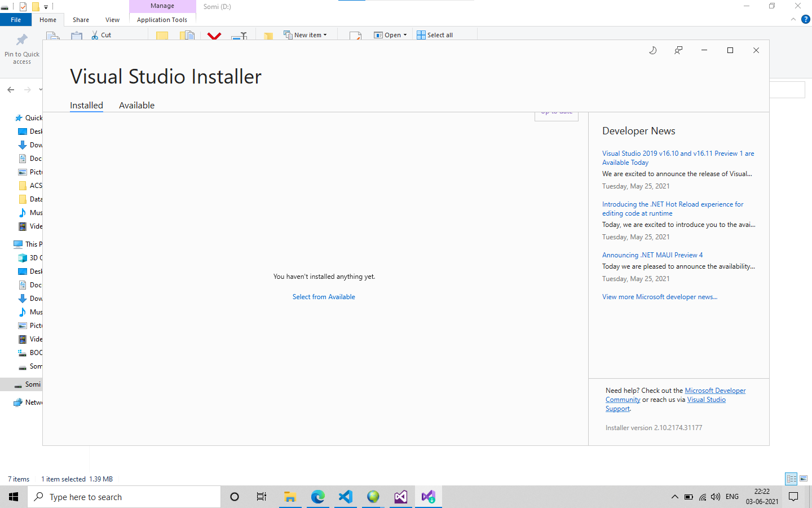Screen dimensions: 812x508
Task: Click the New folder icon in quick access toolbar
Action: 36,7
